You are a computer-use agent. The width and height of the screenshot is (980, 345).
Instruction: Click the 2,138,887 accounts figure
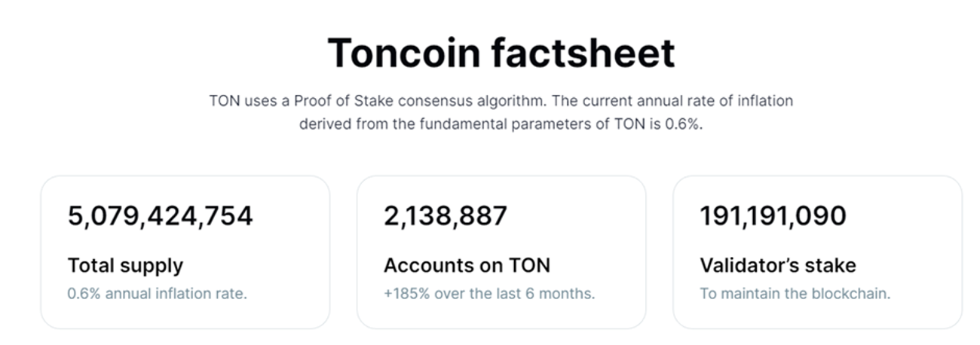(446, 217)
